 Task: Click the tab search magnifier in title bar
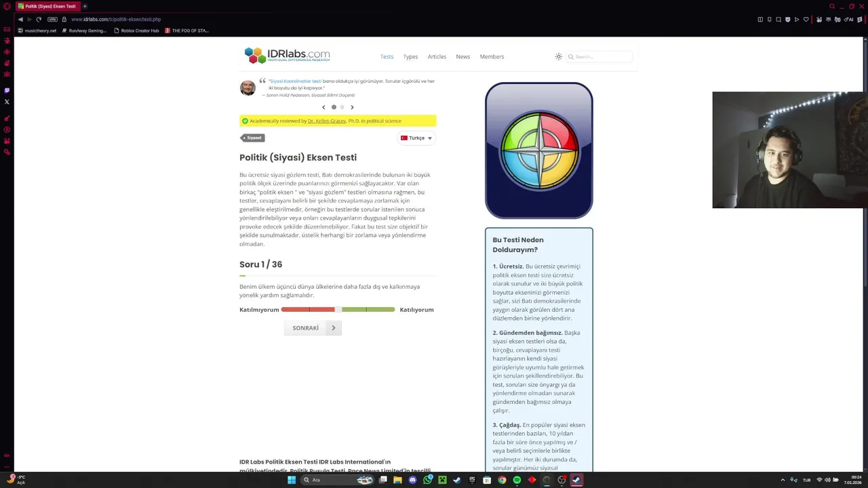[x=832, y=6]
